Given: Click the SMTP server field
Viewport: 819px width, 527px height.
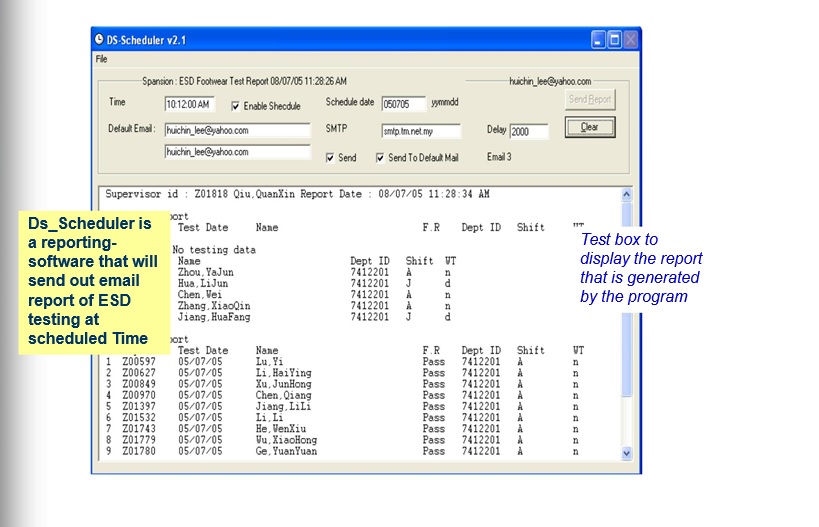Looking at the screenshot, I should click(420, 131).
